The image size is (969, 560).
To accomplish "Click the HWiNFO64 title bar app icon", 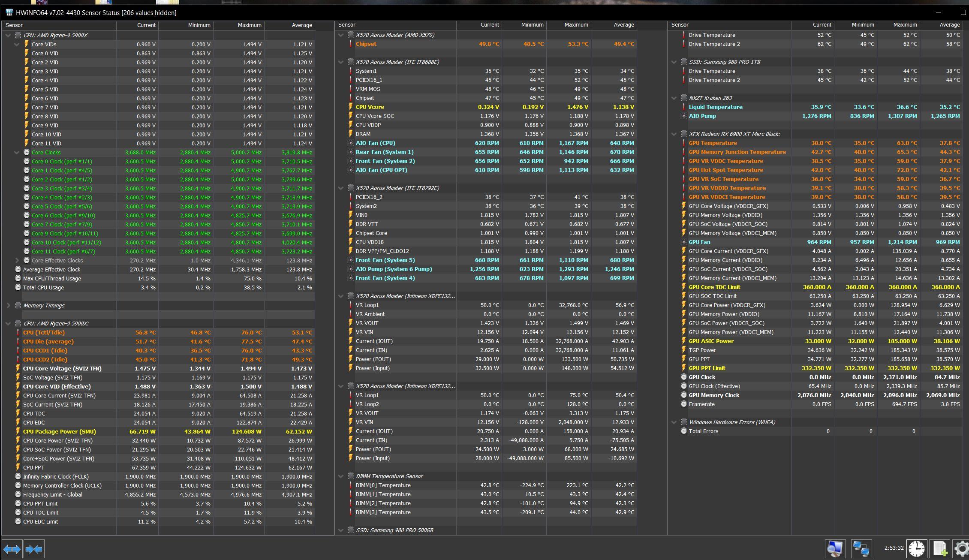I will (x=9, y=12).
